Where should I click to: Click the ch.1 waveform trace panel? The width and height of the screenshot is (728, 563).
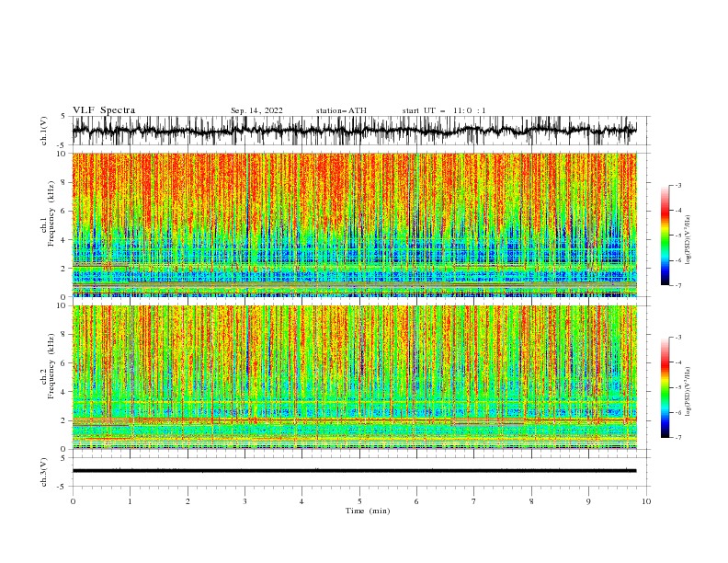tap(361, 131)
